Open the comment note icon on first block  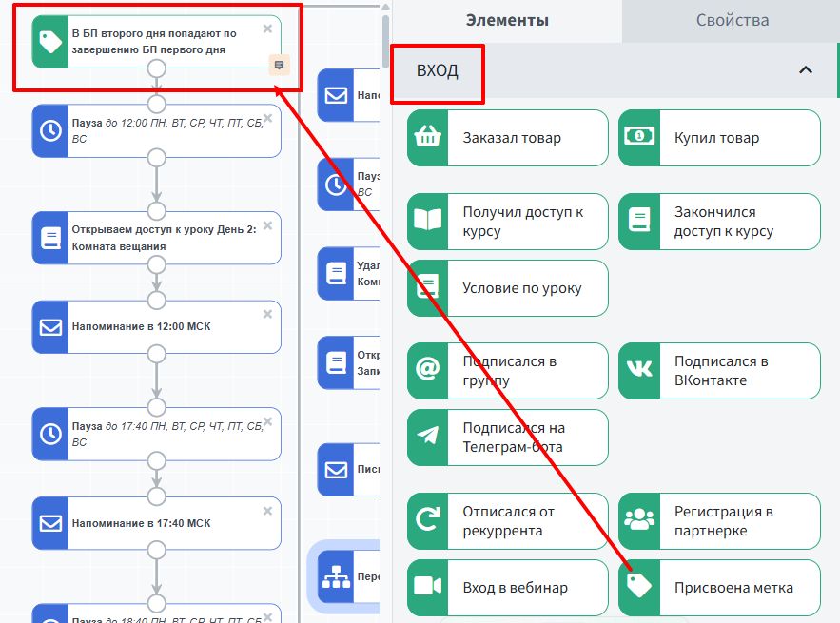(x=279, y=65)
